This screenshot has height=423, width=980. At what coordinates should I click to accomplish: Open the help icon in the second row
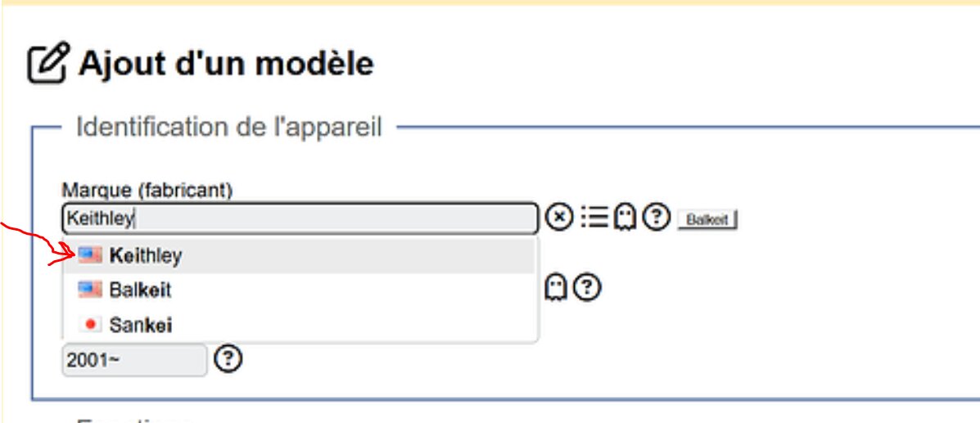click(x=587, y=287)
